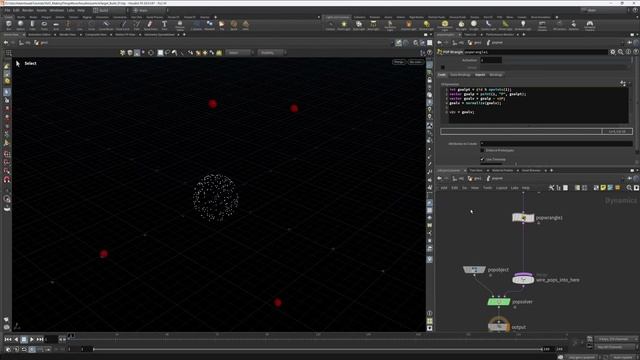Image resolution: width=640 pixels, height=360 pixels.
Task: Open the Main radial menu dropdown
Action: point(149,10)
